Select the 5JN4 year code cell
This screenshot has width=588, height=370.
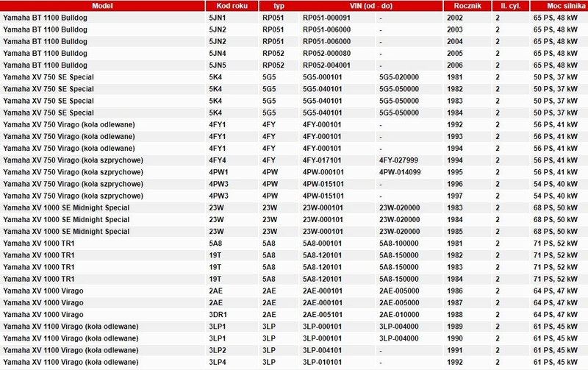click(x=218, y=53)
